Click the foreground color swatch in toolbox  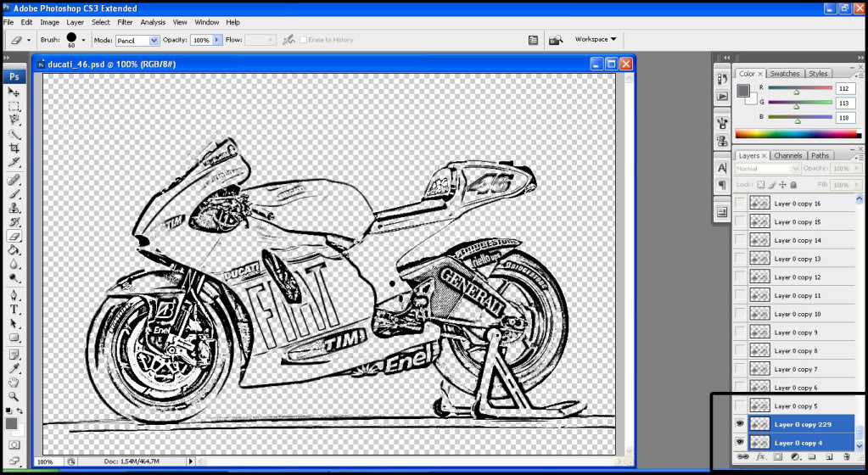pyautogui.click(x=11, y=423)
